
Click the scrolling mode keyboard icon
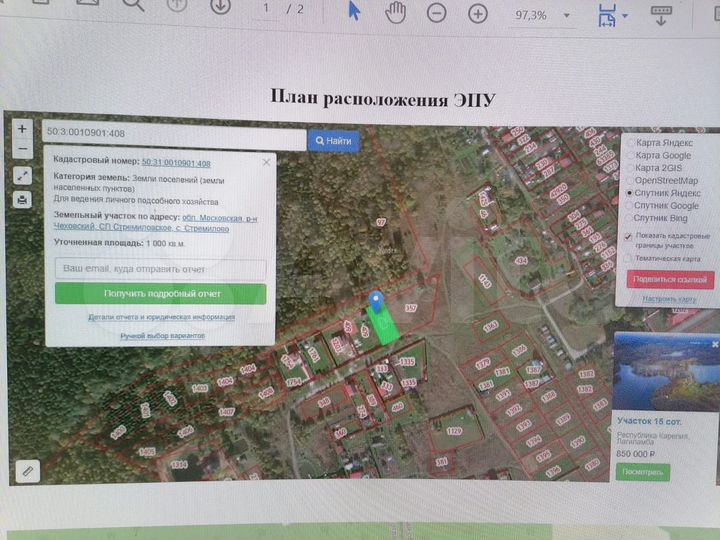[661, 16]
